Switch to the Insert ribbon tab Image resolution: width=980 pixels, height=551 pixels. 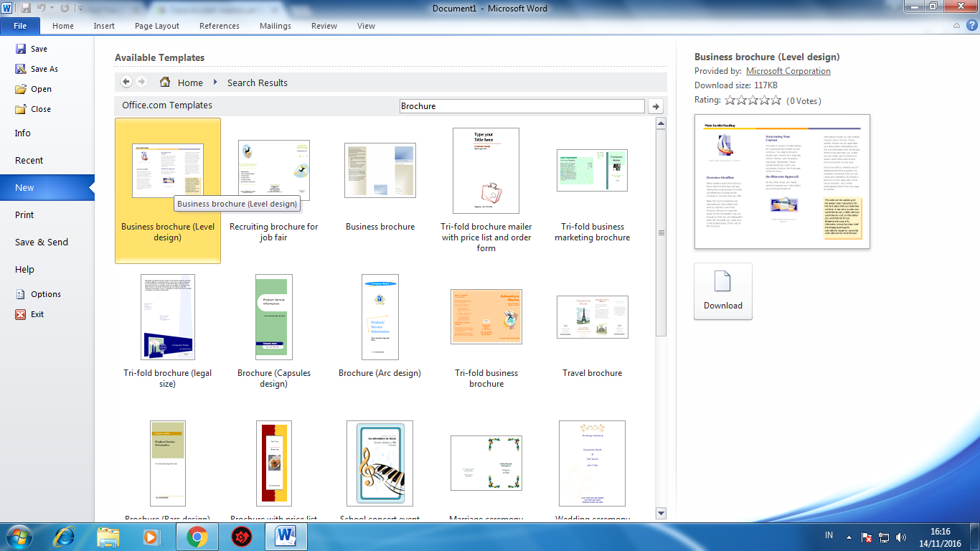coord(104,26)
